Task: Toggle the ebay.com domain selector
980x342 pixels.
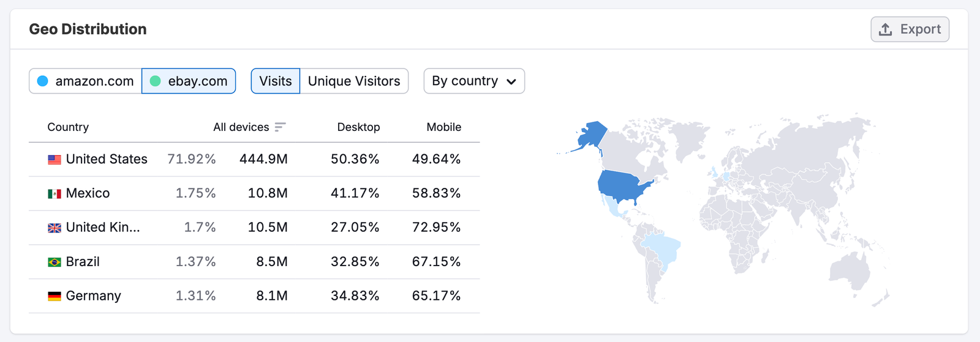Action: pos(189,81)
